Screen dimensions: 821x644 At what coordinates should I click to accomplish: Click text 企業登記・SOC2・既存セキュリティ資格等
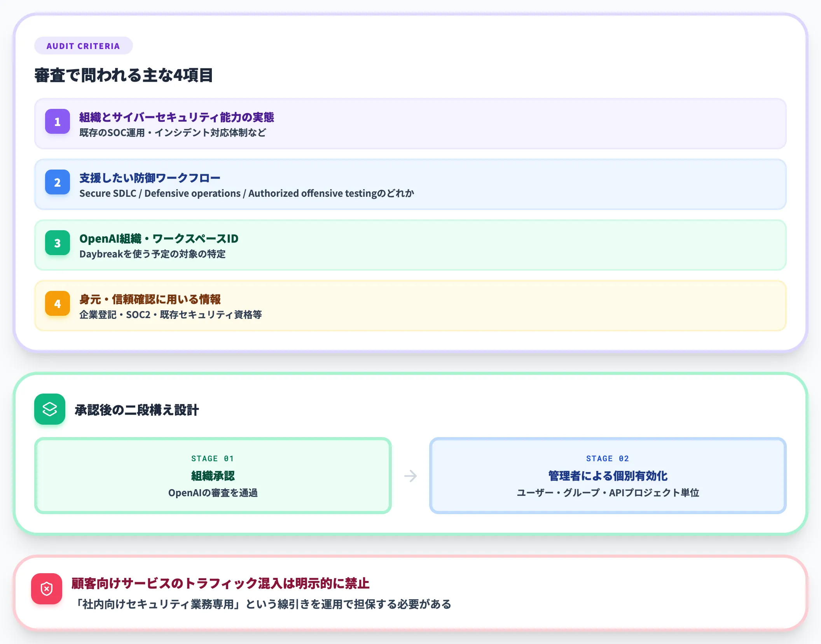(170, 315)
